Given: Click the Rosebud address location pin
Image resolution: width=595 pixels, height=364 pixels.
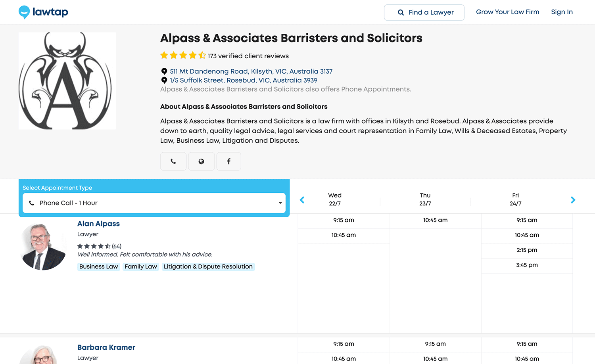Looking at the screenshot, I should coord(164,80).
